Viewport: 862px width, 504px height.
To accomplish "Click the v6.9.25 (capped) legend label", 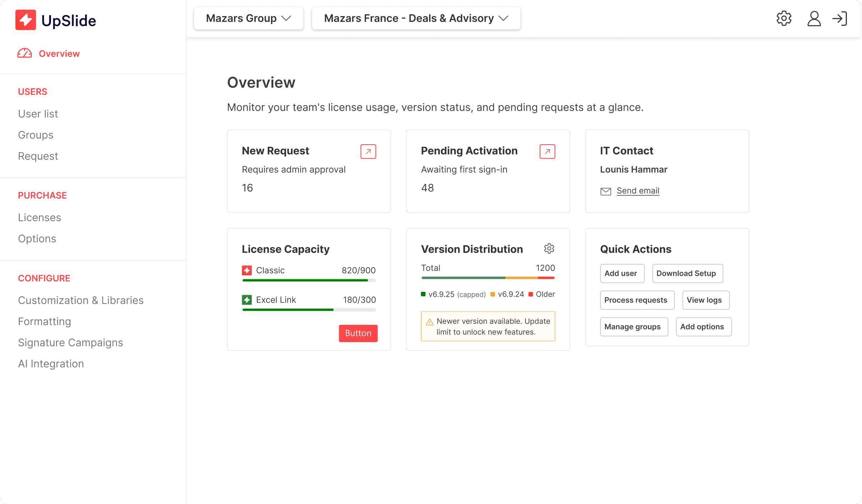I will pos(457,294).
